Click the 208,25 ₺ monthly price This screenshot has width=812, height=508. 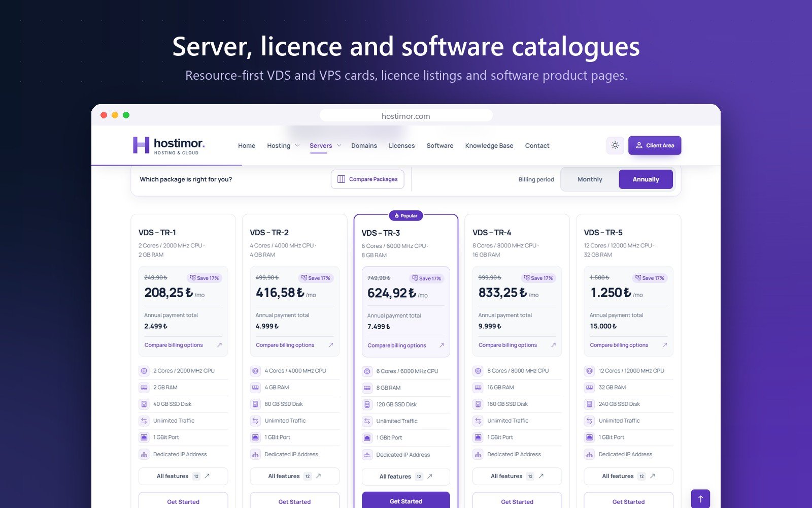(169, 293)
